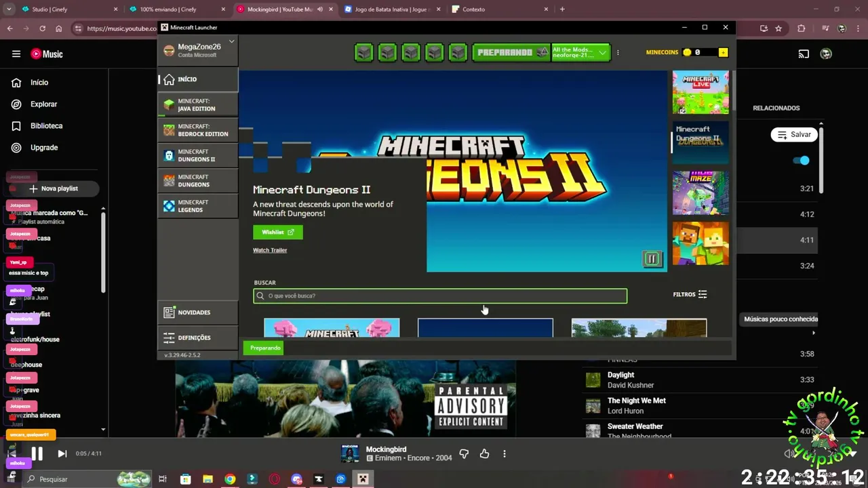Screen dimensions: 868x488
Task: Switch to the Contexto browser tab
Action: click(x=500, y=9)
